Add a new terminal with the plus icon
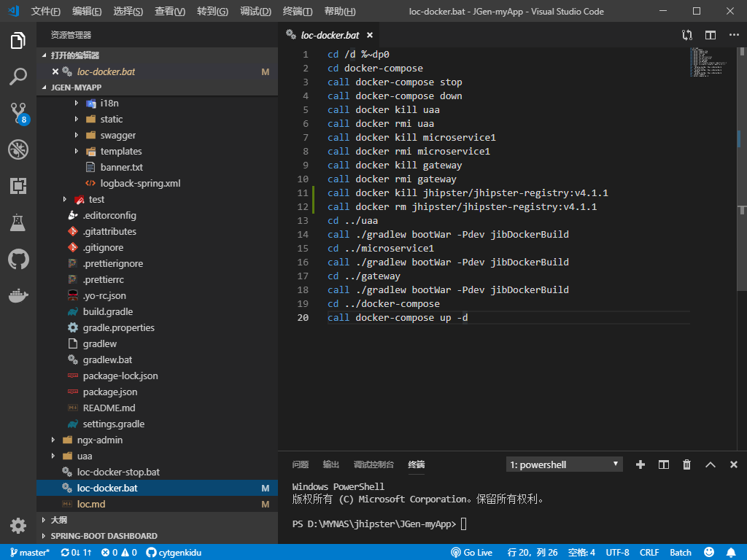 click(640, 464)
